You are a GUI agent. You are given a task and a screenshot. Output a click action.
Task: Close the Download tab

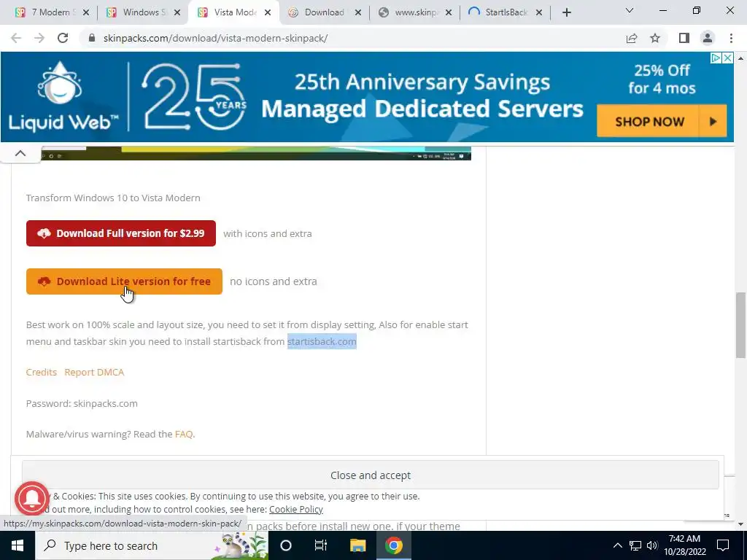[358, 13]
